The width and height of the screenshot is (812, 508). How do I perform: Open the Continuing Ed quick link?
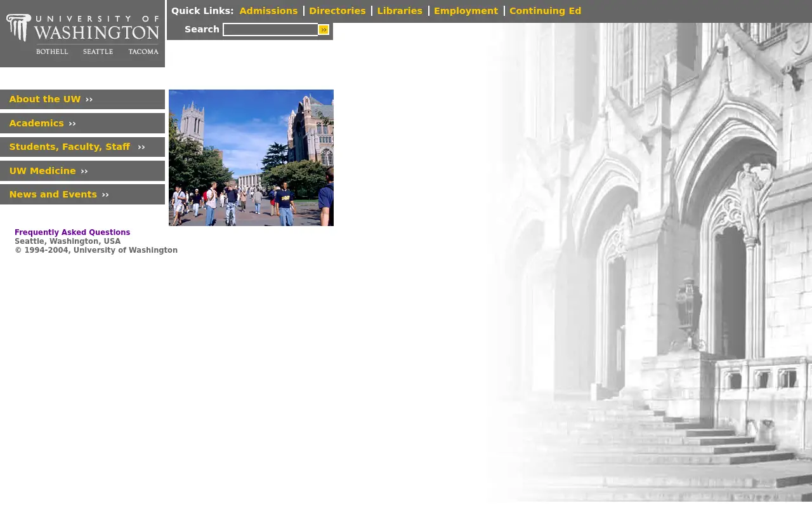click(x=545, y=11)
